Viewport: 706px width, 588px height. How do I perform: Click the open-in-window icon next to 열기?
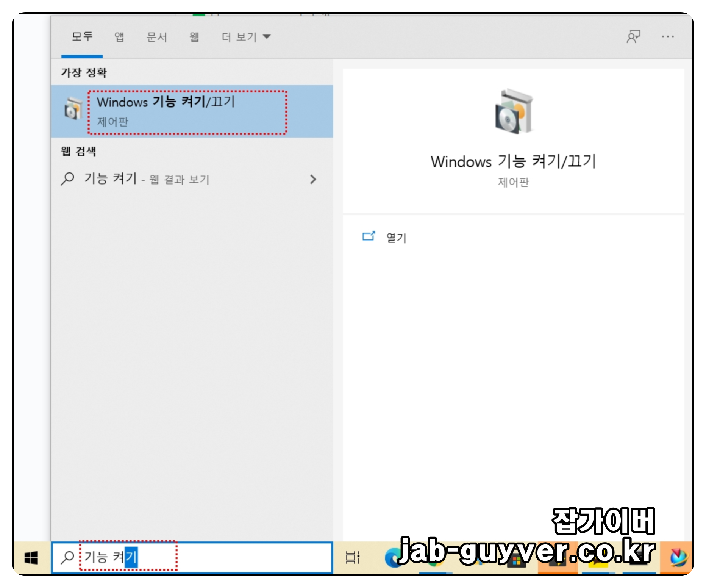pos(369,236)
